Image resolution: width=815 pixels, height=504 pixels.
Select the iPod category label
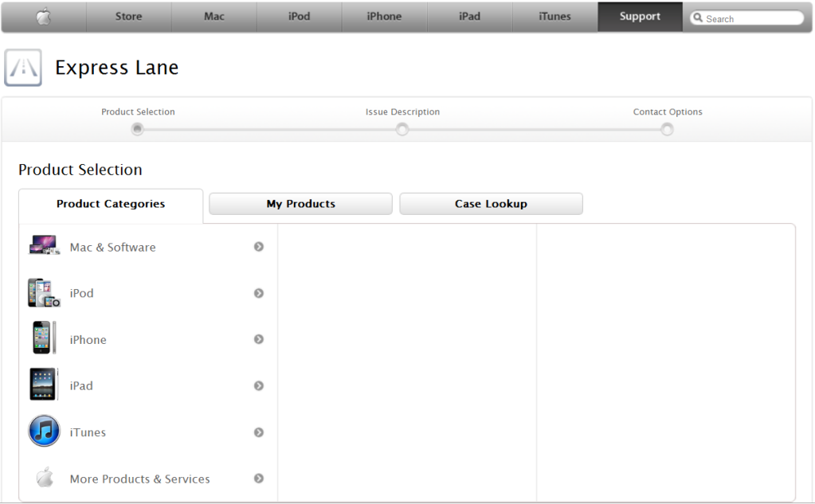click(81, 294)
